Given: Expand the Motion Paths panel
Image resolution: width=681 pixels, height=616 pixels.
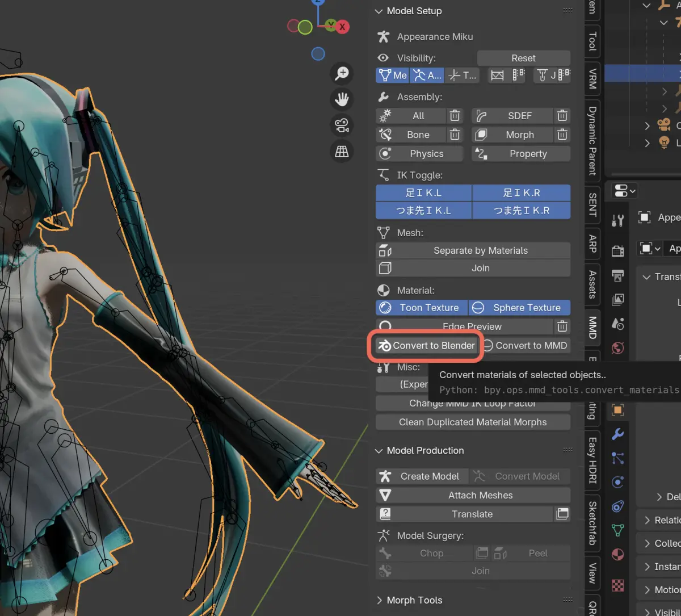Looking at the screenshot, I should tap(648, 590).
